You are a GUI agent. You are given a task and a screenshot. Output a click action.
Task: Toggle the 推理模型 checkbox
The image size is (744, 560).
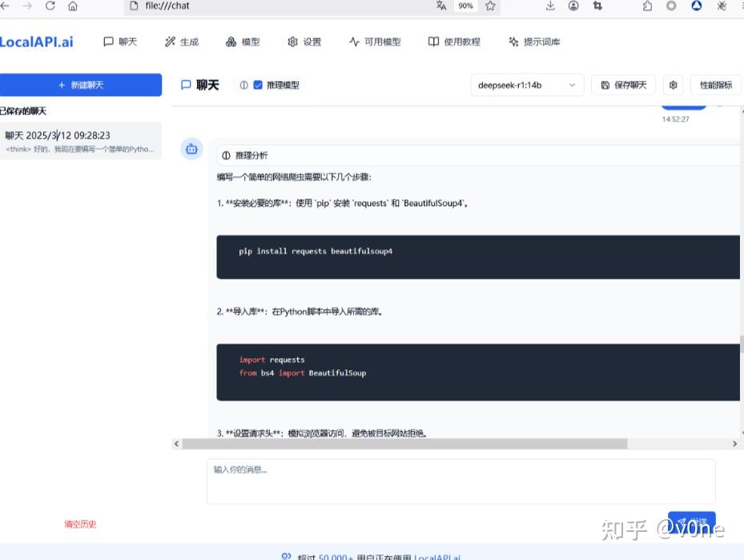tap(258, 85)
